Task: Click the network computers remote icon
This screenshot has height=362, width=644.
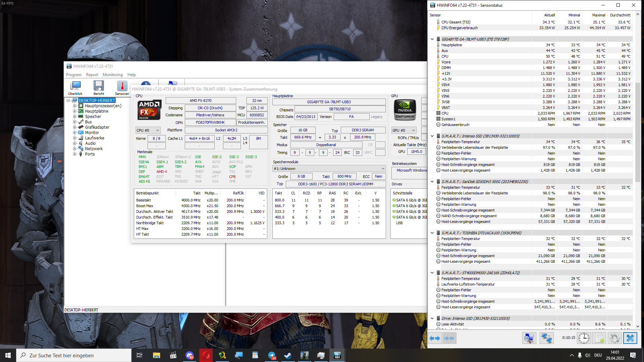Action: tap(546, 338)
